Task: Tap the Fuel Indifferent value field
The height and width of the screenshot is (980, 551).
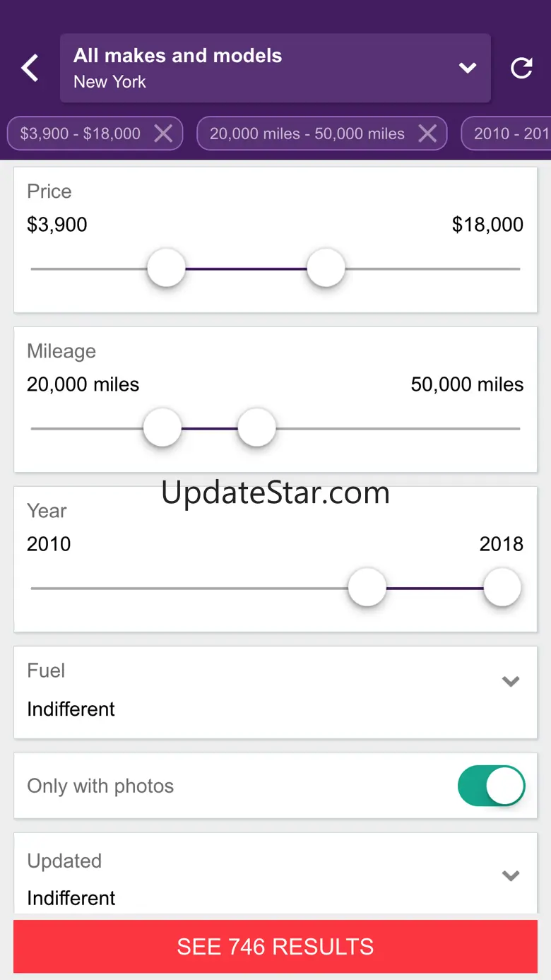Action: coord(71,709)
